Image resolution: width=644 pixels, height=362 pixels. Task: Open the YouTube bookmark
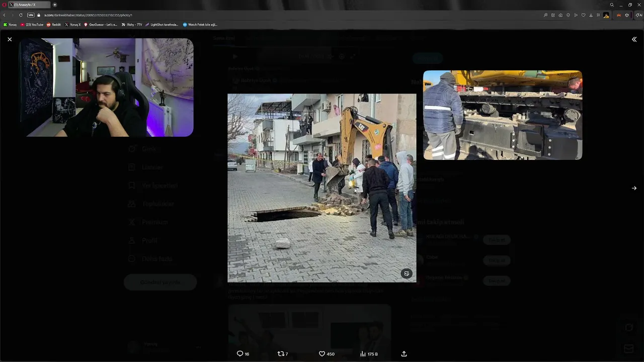click(x=32, y=25)
